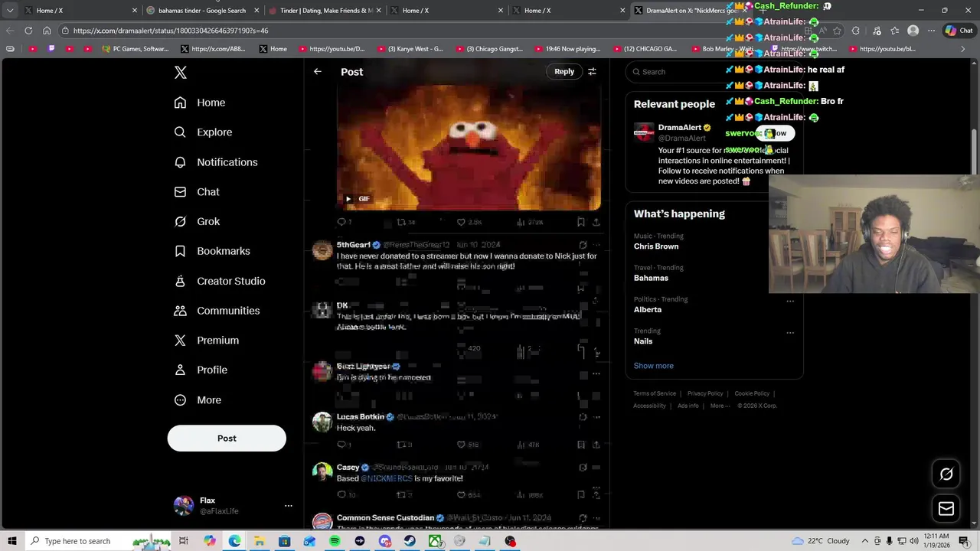Image resolution: width=980 pixels, height=551 pixels.
Task: Open PC Games, Software bookmark
Action: point(135,49)
